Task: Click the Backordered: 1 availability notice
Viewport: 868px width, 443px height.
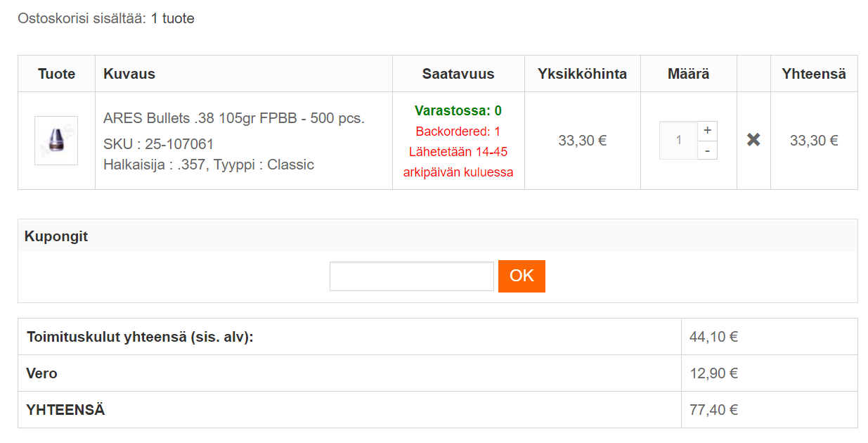Action: pyautogui.click(x=458, y=131)
